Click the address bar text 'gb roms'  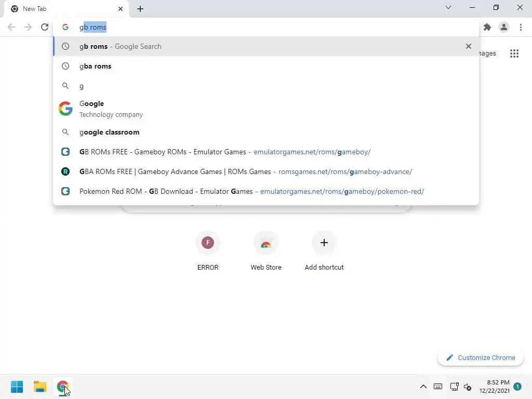pyautogui.click(x=93, y=27)
